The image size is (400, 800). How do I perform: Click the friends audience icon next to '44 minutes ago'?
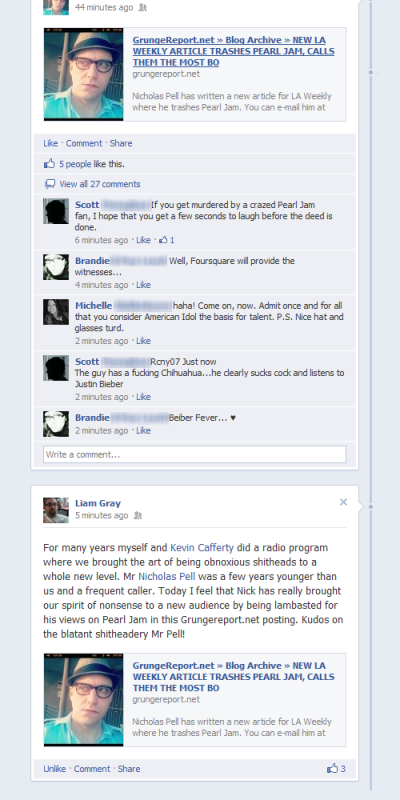(x=142, y=8)
